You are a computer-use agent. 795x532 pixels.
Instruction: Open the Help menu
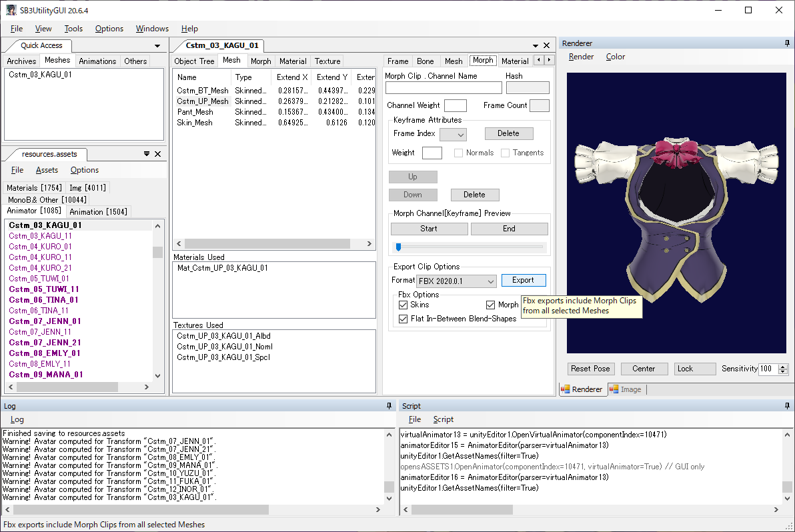coord(189,29)
